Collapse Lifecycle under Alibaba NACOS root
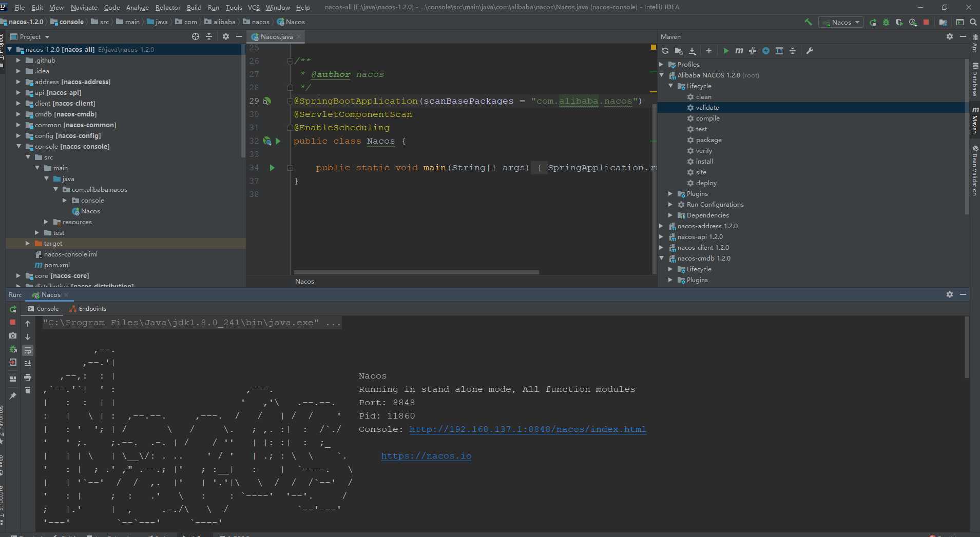The image size is (980, 537). tap(671, 86)
